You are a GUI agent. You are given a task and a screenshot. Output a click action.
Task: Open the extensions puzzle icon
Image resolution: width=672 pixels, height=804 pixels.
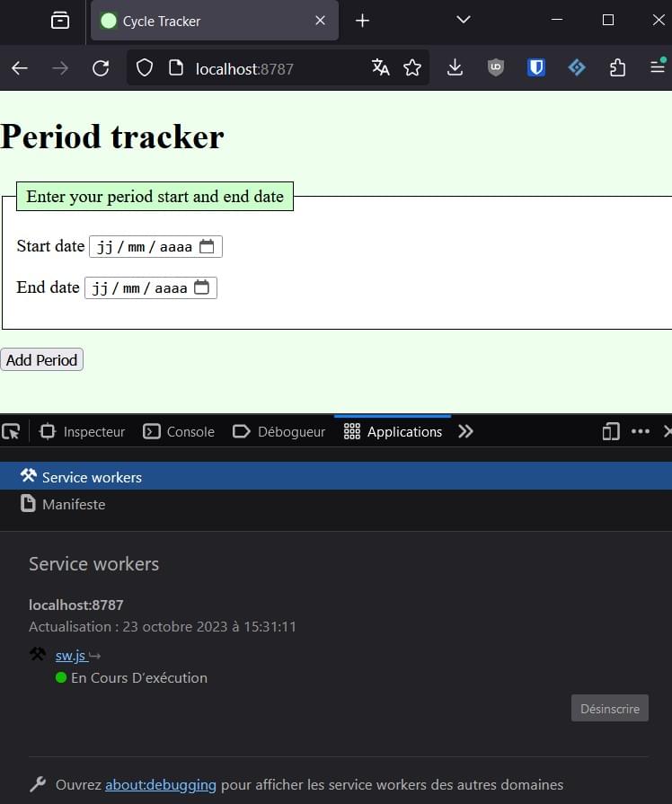click(x=617, y=67)
